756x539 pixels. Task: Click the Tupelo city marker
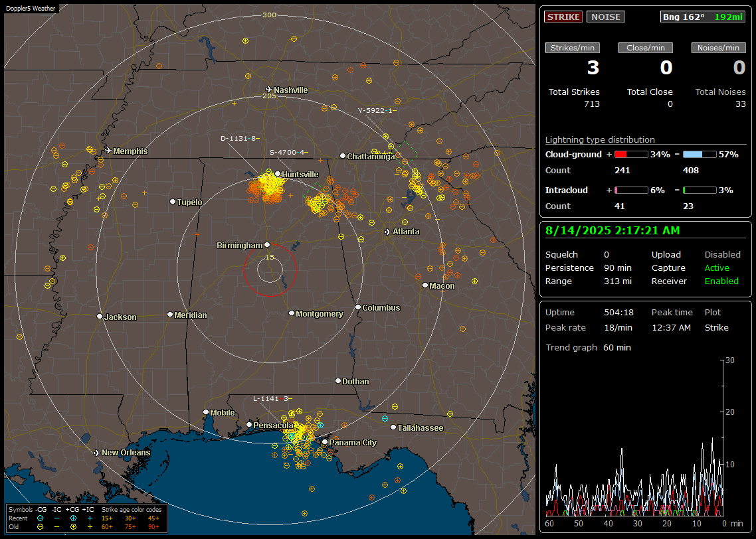click(173, 202)
